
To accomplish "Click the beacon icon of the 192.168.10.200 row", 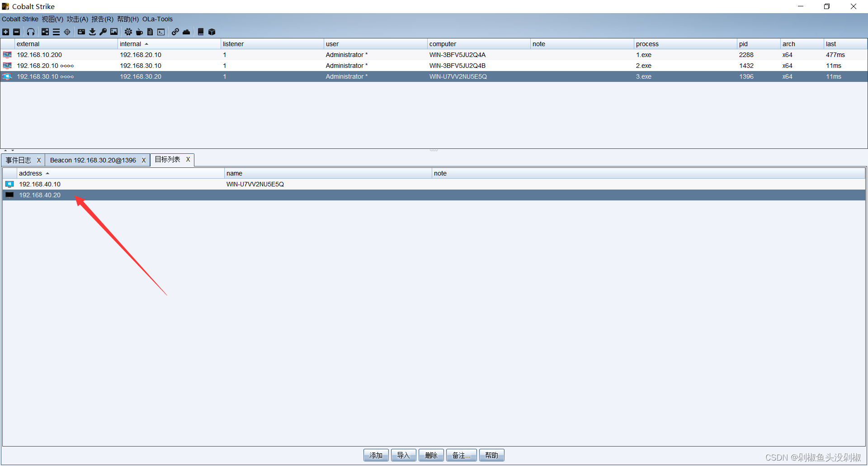I will point(7,55).
